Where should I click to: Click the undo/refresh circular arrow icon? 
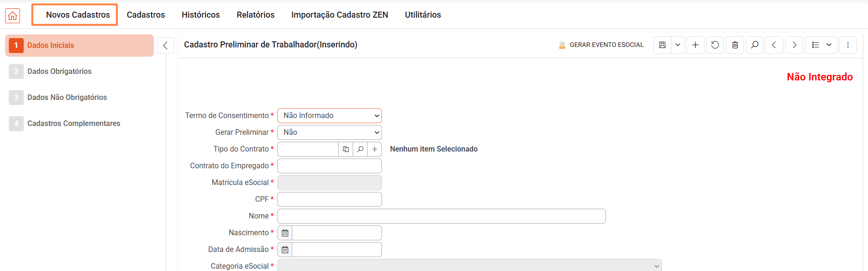pyautogui.click(x=715, y=45)
